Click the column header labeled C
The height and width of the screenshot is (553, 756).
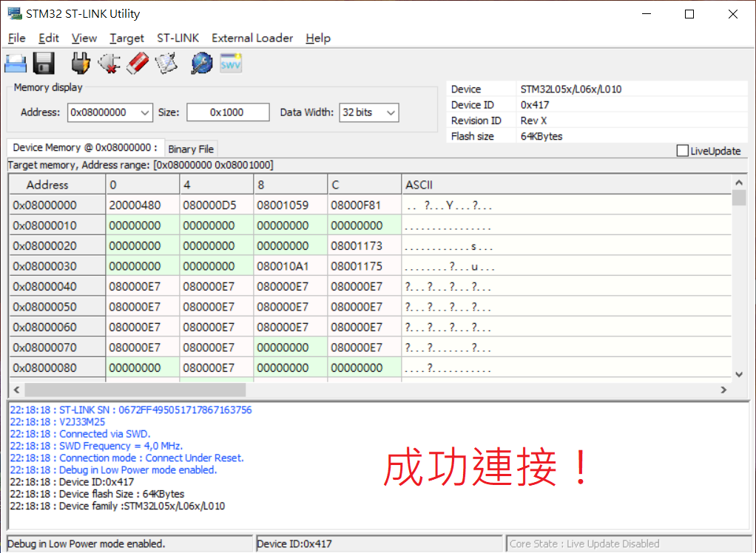(365, 185)
